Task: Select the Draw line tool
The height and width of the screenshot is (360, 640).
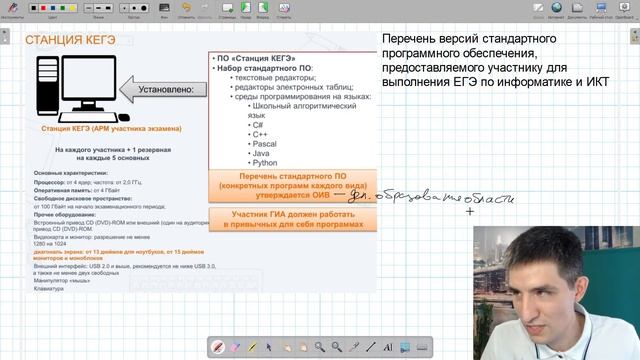Action: click(371, 347)
